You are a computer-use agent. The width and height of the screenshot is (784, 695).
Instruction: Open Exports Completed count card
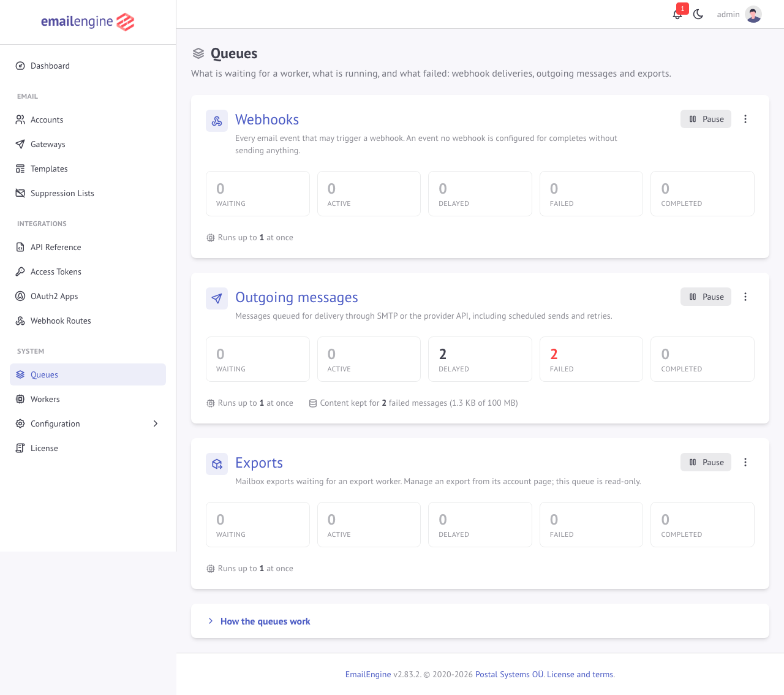click(703, 525)
